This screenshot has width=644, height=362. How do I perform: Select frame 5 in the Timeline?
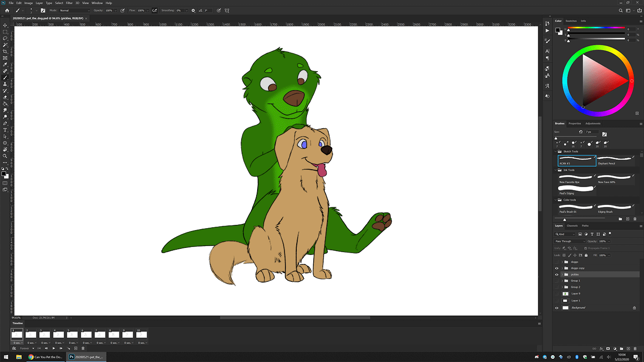[x=72, y=334]
